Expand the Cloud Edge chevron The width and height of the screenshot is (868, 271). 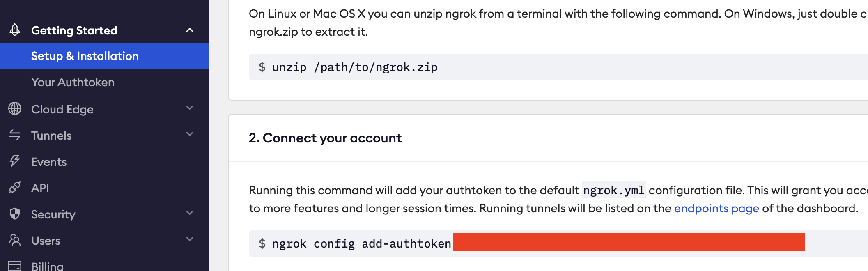[x=190, y=108]
